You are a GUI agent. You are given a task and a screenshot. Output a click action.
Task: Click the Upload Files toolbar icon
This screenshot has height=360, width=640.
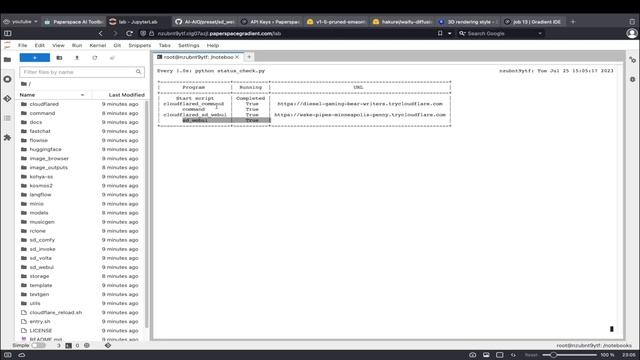(x=77, y=58)
